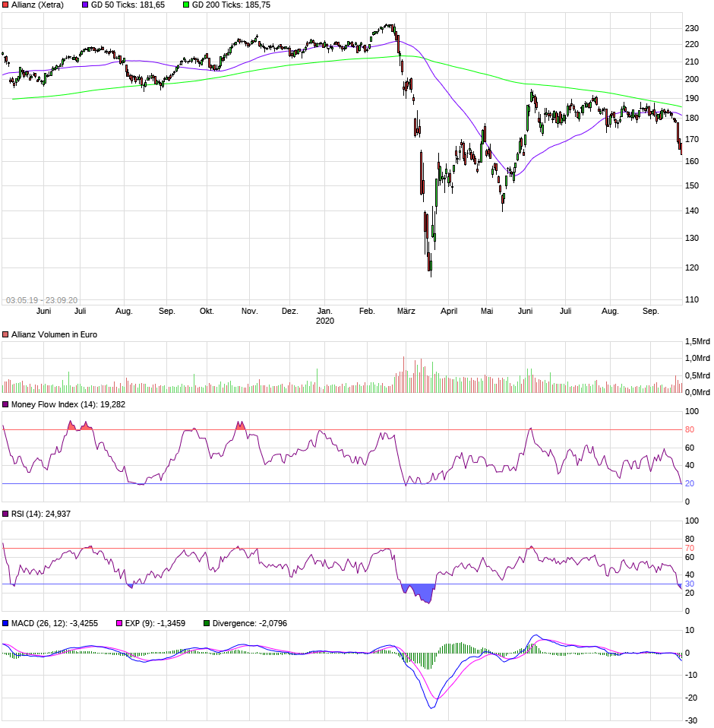Click 'Money Flow Index (14): 19,282' label
Screen dimensions: 714x728
(x=68, y=405)
